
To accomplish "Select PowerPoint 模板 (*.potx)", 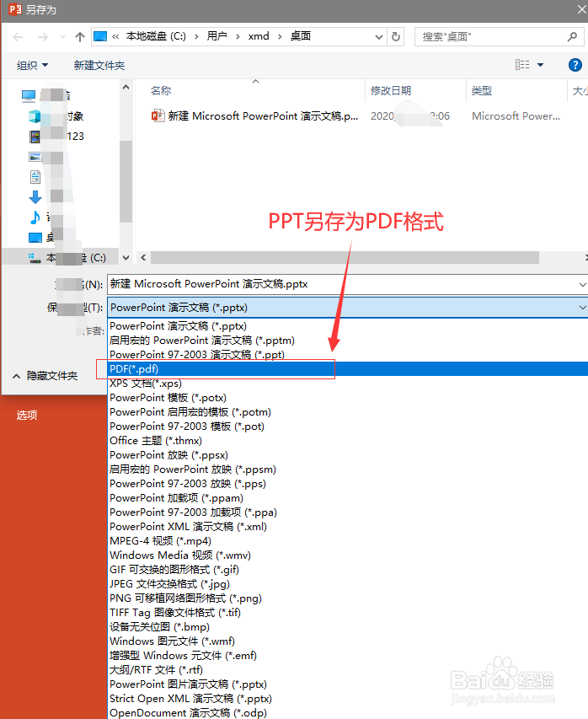I will coord(348,398).
